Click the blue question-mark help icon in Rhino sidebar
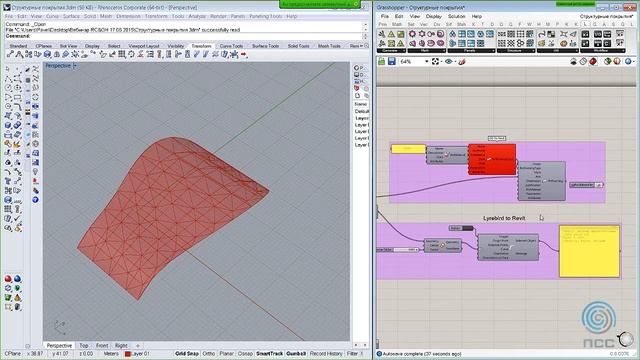640x360 pixels. pos(36,200)
